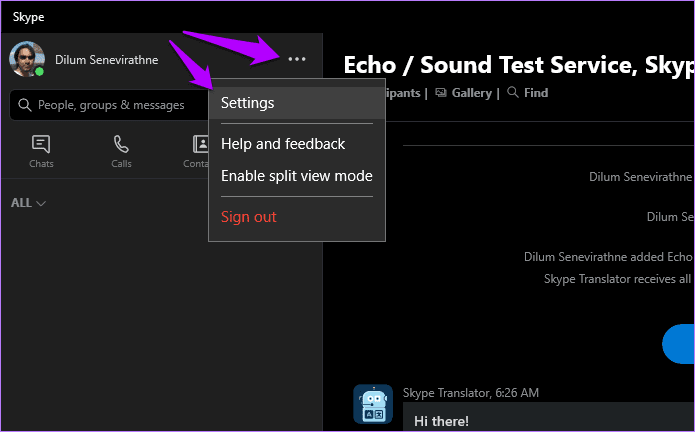Select Settings from the menu
The image size is (695, 432).
tap(297, 103)
